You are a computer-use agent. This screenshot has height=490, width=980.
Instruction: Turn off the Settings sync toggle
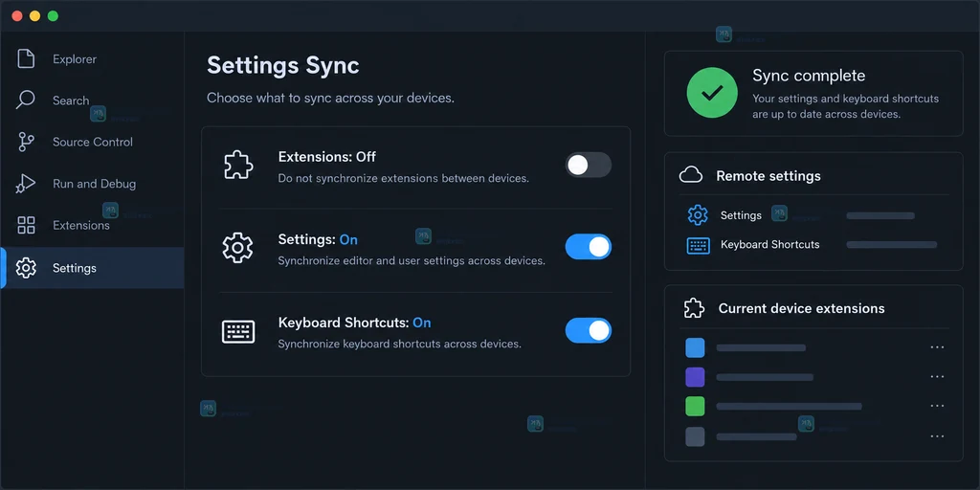point(589,247)
